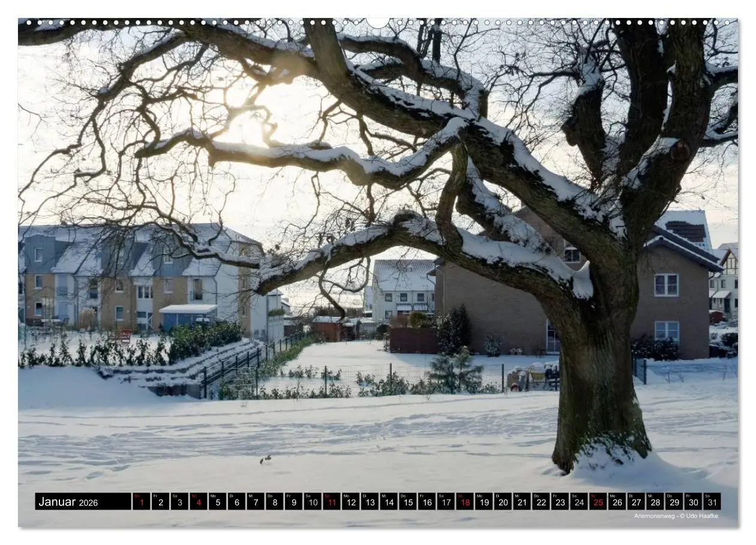Choose date cell 14
756x545 pixels.
[388, 502]
